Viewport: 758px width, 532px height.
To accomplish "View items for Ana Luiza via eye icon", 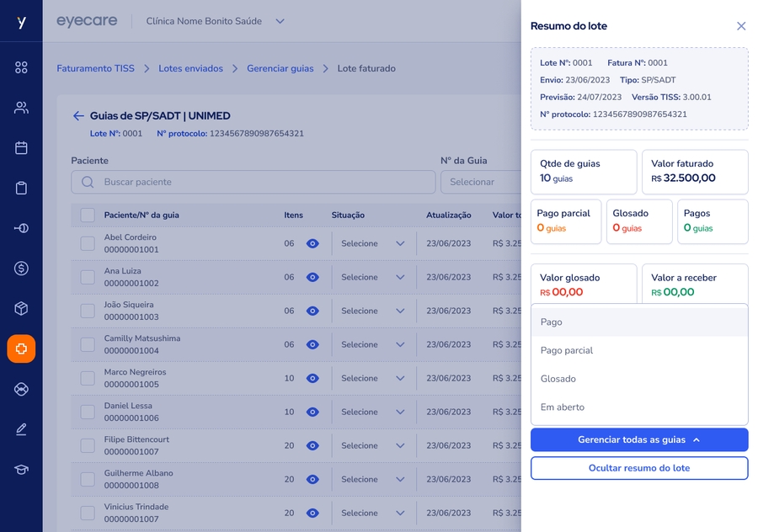I will click(312, 277).
